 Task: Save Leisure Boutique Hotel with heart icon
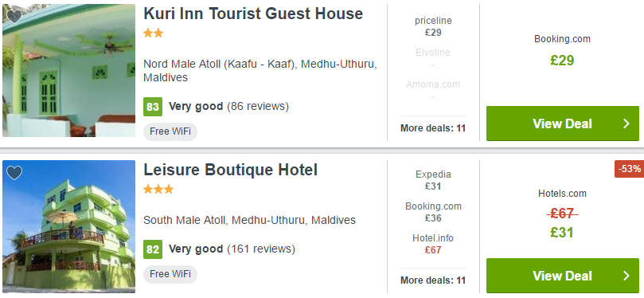[14, 173]
